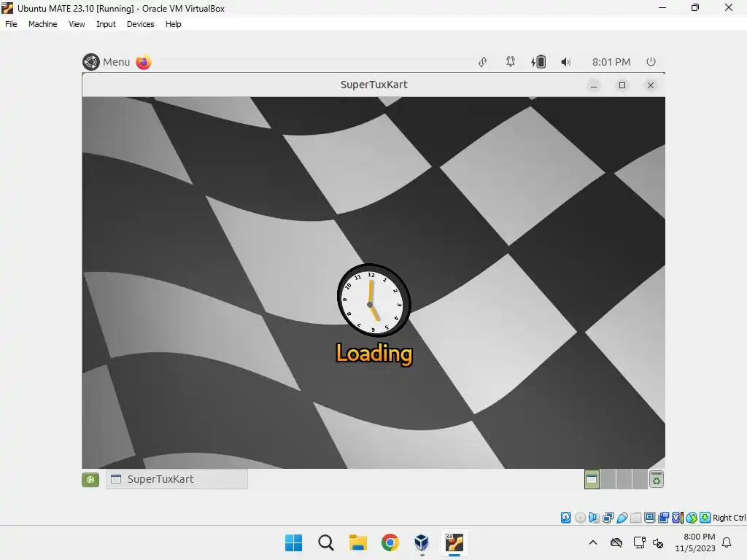The width and height of the screenshot is (747, 560).
Task: Select the running VM taskbar icon
Action: click(x=454, y=542)
